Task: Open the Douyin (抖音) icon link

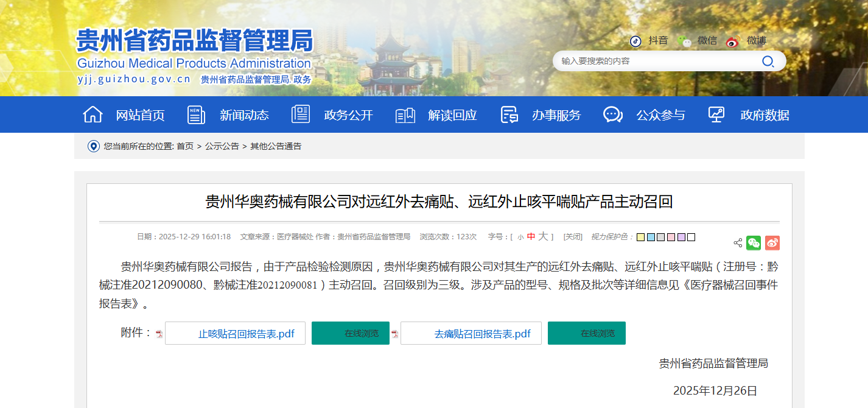Action: 635,41
